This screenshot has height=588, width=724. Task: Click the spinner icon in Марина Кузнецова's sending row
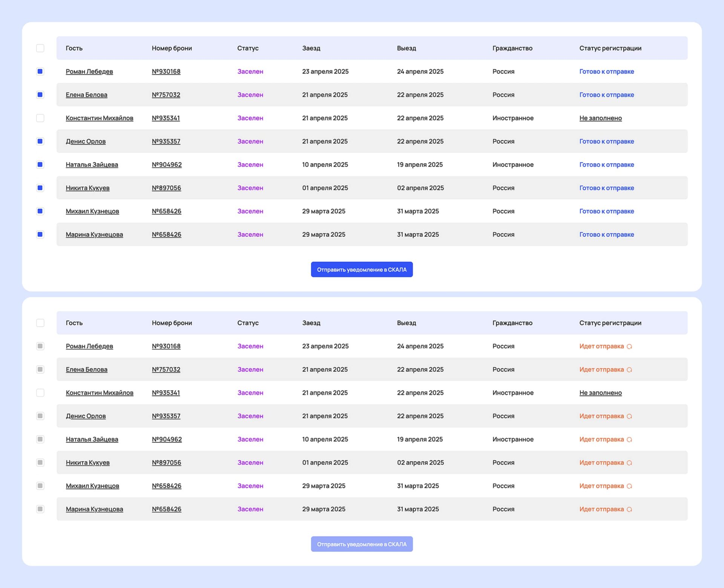629,509
